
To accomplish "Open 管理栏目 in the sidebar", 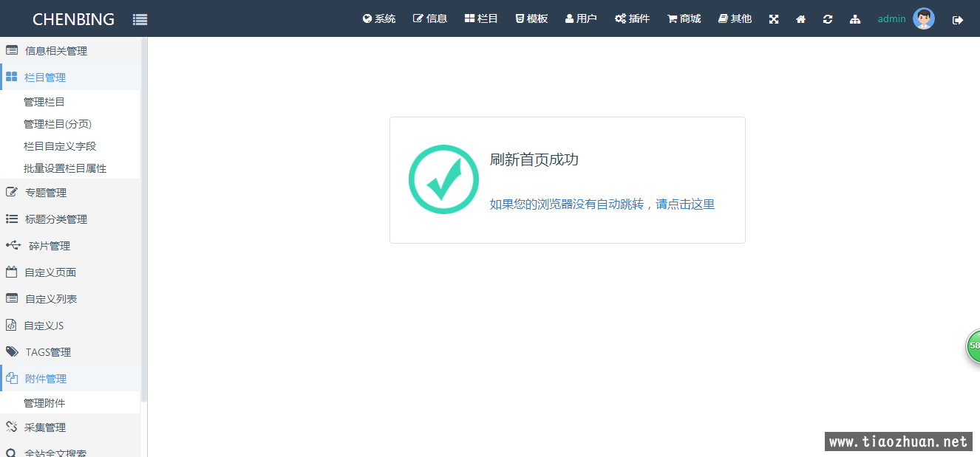I will (x=44, y=102).
